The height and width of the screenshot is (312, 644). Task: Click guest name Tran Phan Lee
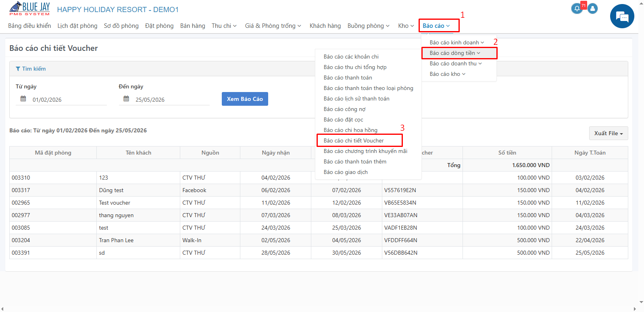coord(116,240)
